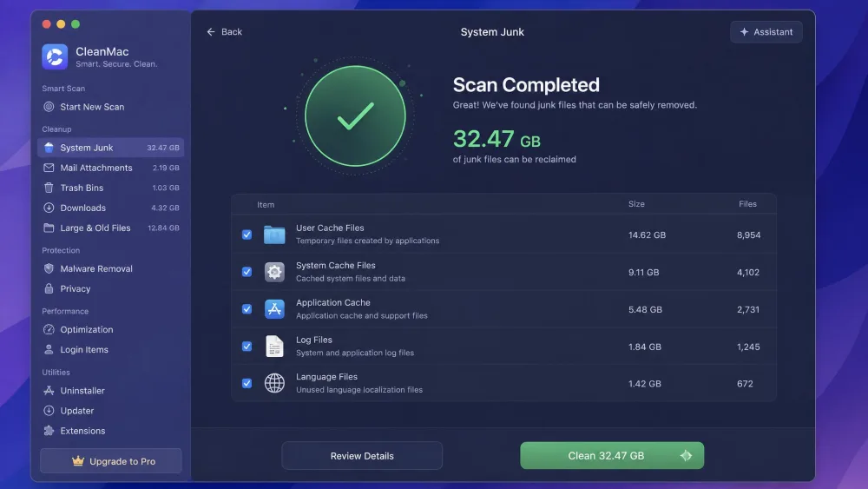Click the CleanMac app logo icon
The image size is (868, 489).
pyautogui.click(x=55, y=56)
